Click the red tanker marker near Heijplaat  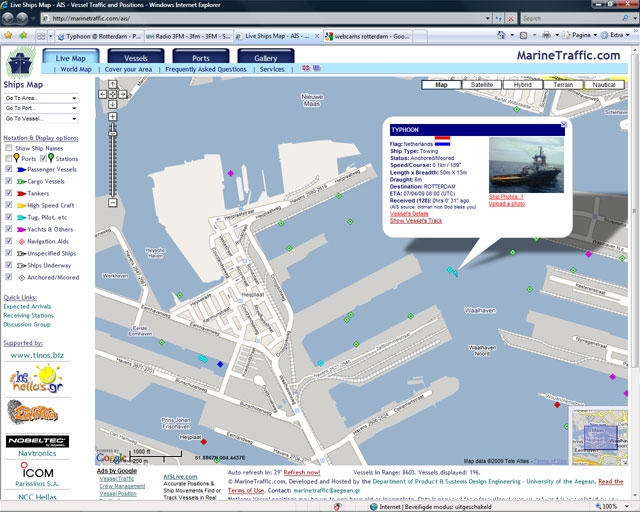tap(204, 442)
